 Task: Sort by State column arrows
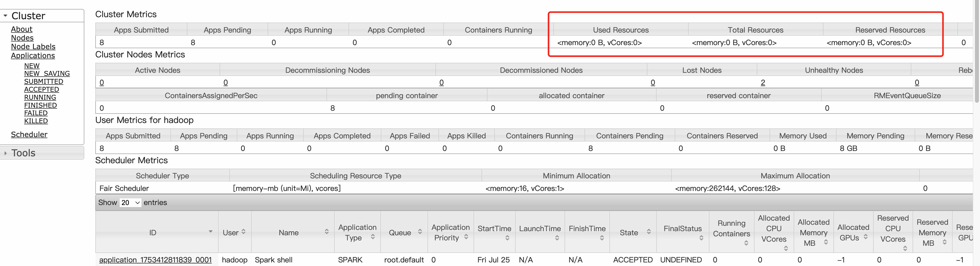(649, 231)
